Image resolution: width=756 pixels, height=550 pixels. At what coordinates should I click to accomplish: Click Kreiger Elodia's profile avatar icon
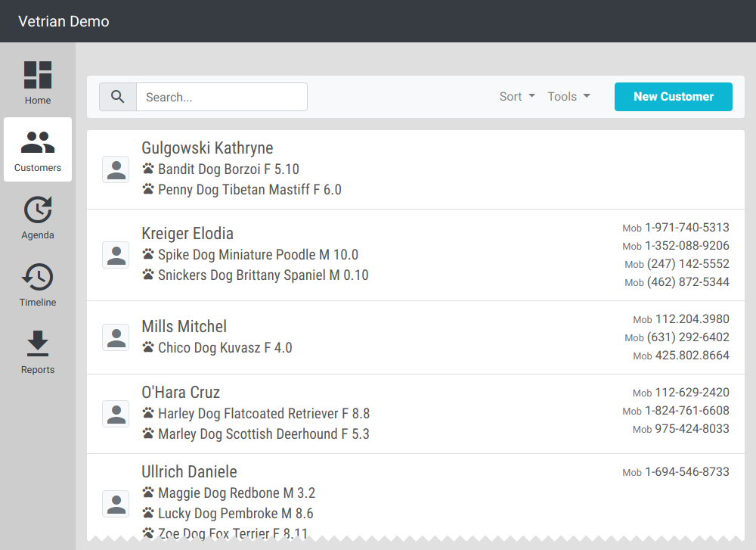pyautogui.click(x=116, y=255)
